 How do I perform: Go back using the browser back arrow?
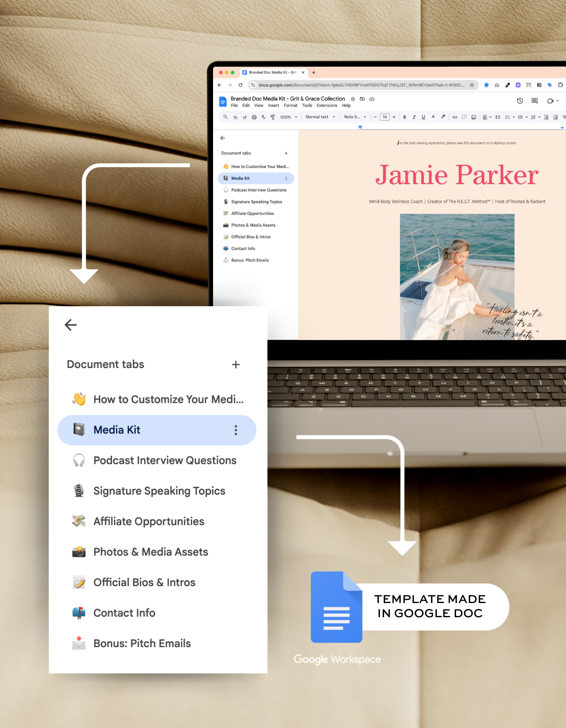point(220,85)
